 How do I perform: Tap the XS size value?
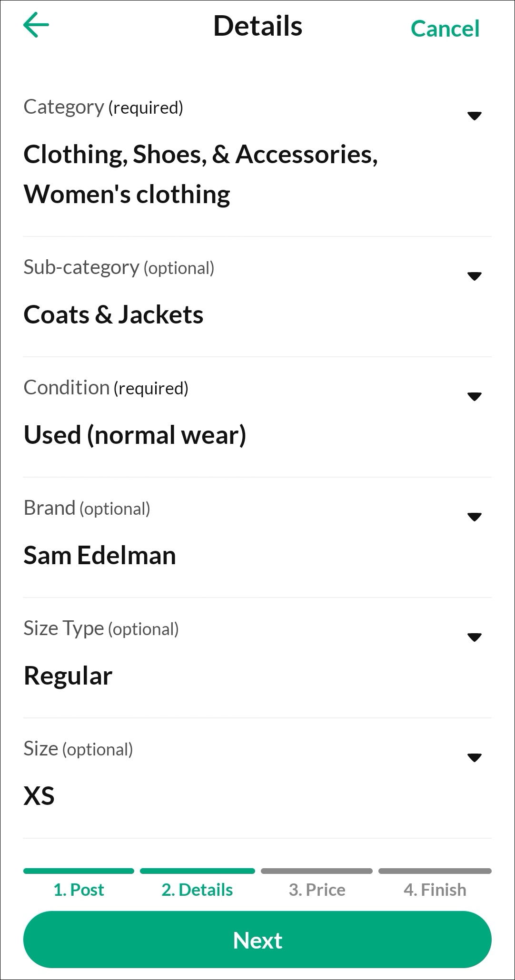coord(39,796)
